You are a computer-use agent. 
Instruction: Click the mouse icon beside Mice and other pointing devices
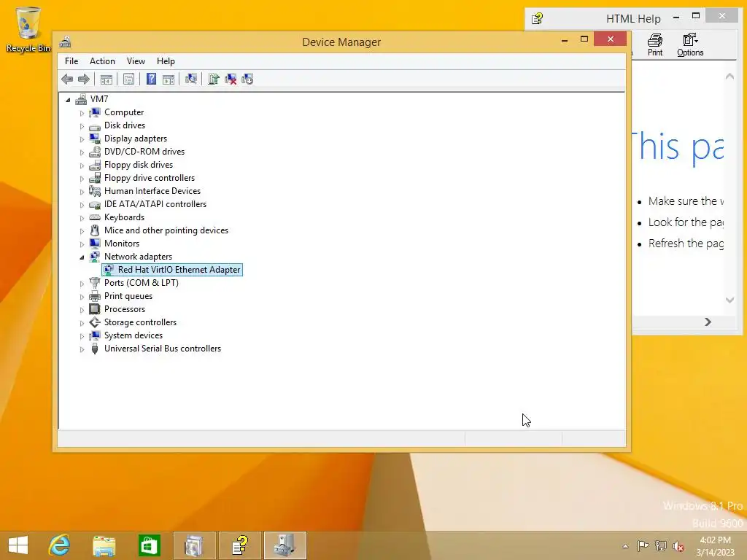(x=95, y=230)
